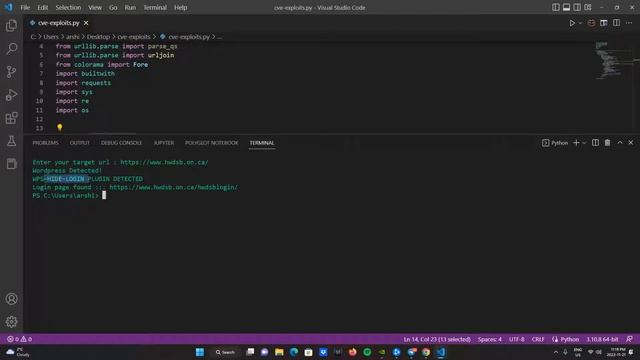
Task: Open Source Control view
Action: 11,72
